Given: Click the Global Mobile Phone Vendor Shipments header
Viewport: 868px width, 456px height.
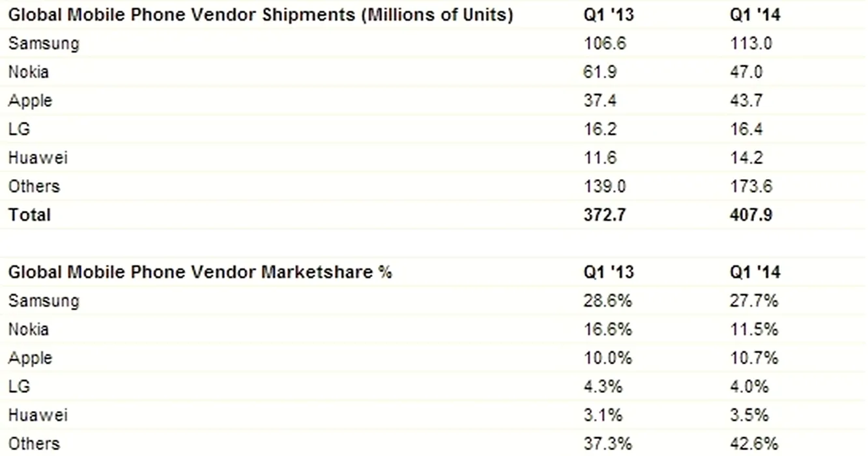Looking at the screenshot, I should 261,15.
